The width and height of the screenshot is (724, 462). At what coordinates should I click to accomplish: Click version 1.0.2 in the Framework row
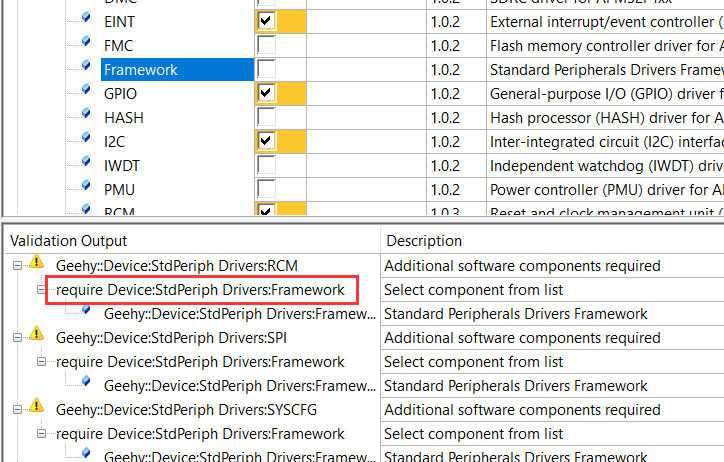[445, 70]
